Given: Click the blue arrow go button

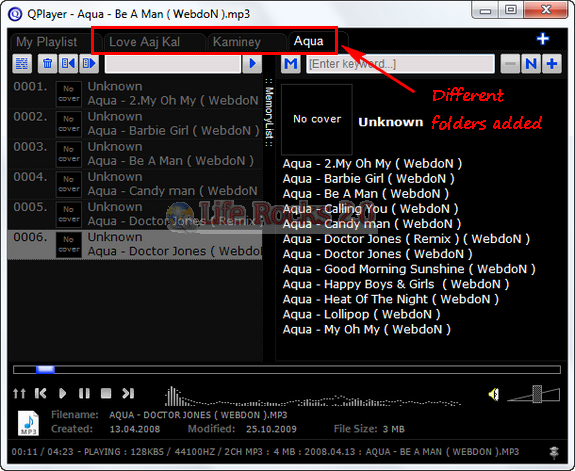Looking at the screenshot, I should 252,64.
